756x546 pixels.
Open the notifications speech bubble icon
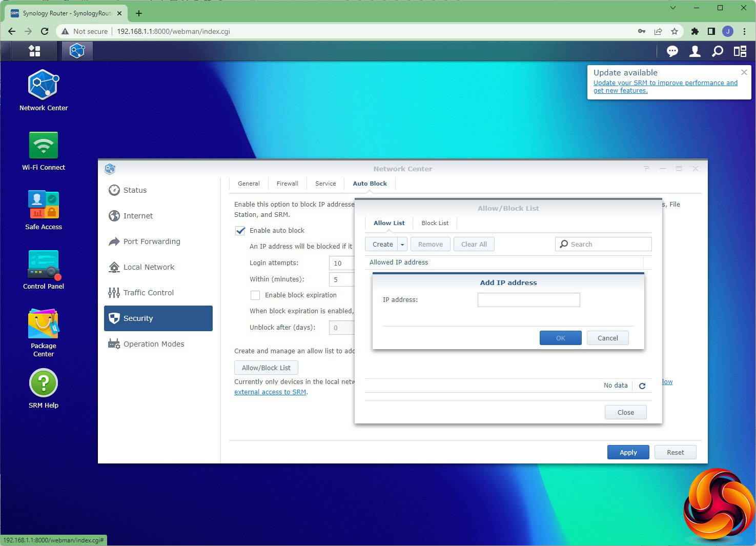pos(672,51)
